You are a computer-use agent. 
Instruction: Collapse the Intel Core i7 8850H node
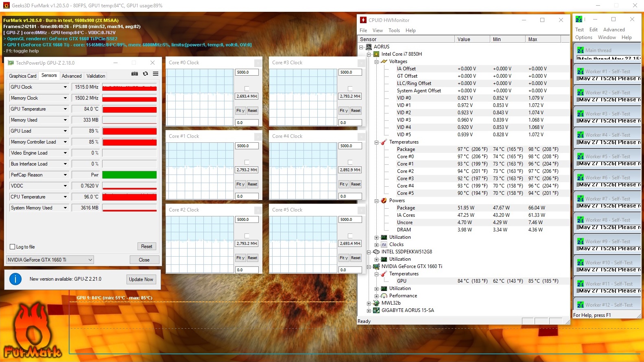(369, 54)
